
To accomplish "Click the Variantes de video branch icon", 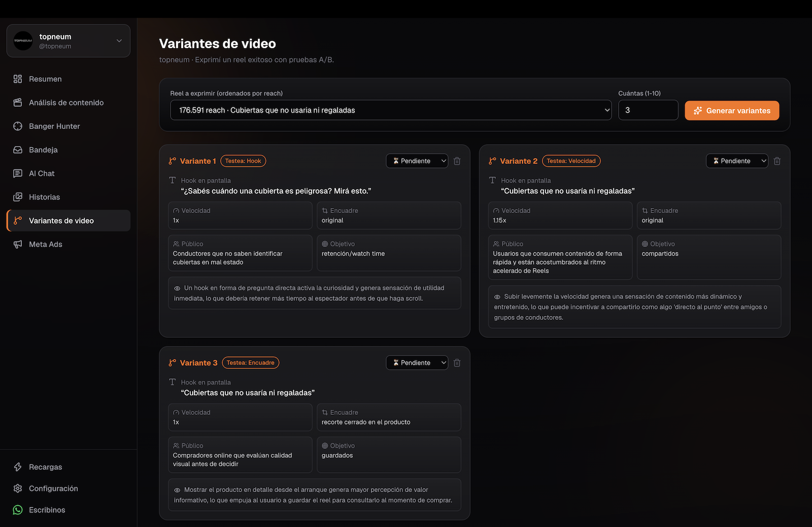I will click(18, 221).
